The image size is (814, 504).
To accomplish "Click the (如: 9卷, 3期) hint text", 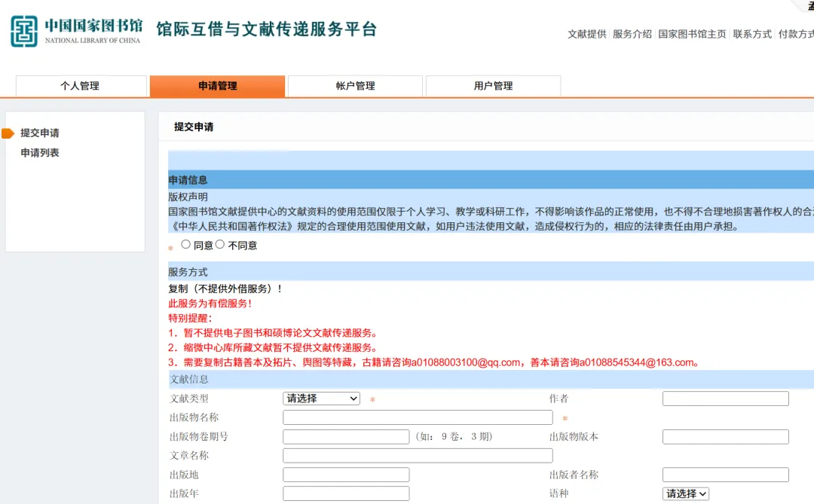I will pyautogui.click(x=454, y=436).
